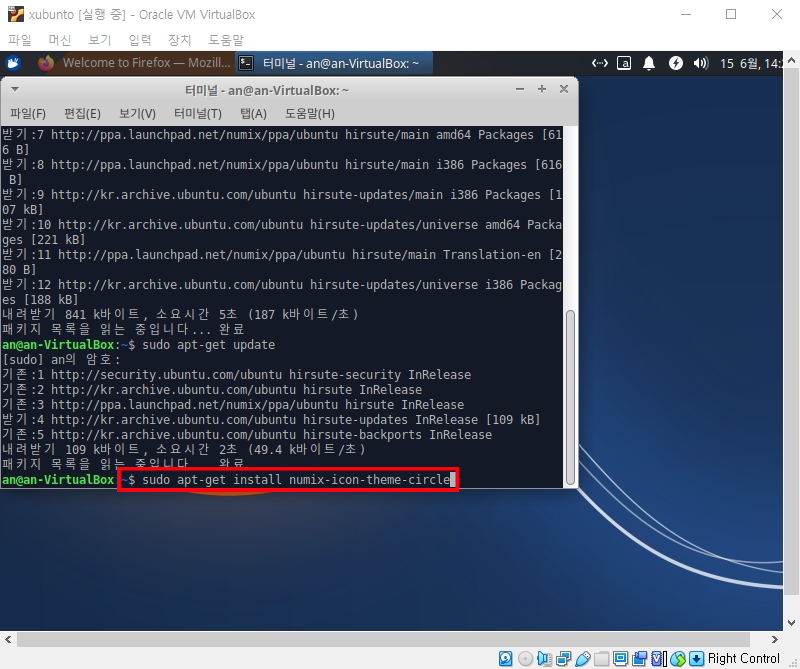Select the terminal taskbar window button

click(334, 63)
